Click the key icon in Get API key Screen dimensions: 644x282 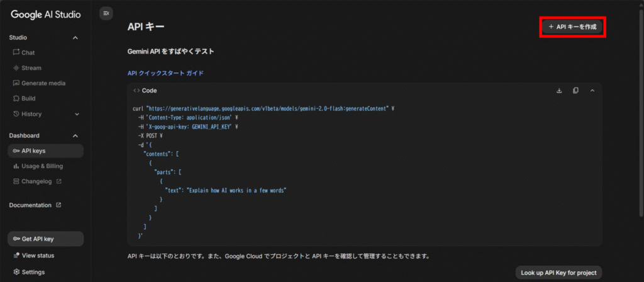point(16,239)
